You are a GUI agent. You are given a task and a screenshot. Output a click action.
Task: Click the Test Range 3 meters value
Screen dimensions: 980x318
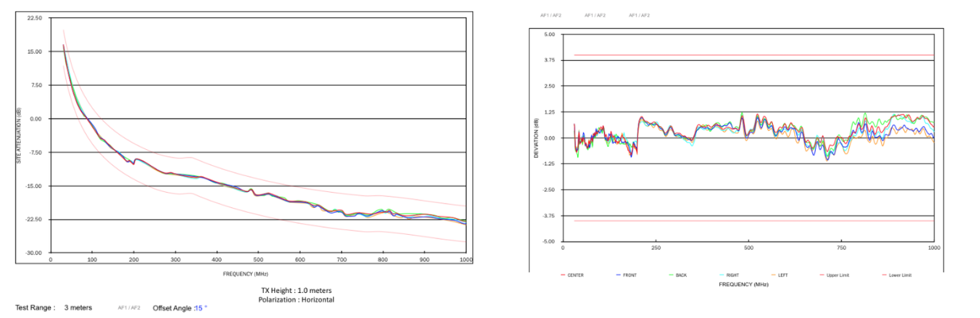click(78, 308)
